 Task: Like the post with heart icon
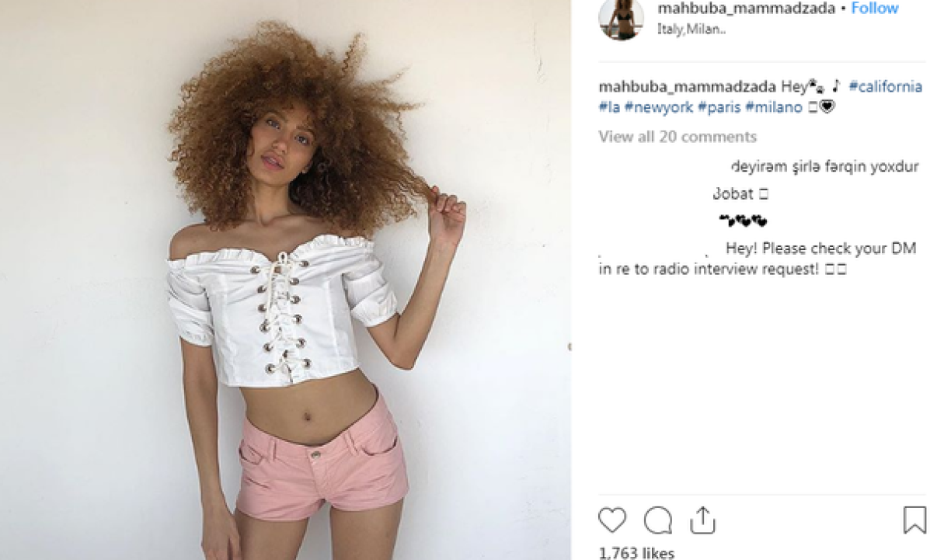click(612, 520)
